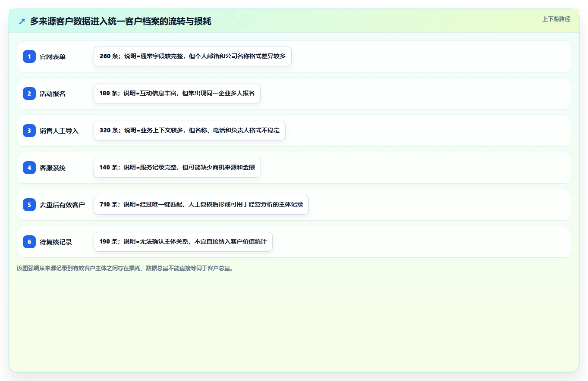Click the arrow icon beside the title
The width and height of the screenshot is (588, 381).
click(22, 21)
